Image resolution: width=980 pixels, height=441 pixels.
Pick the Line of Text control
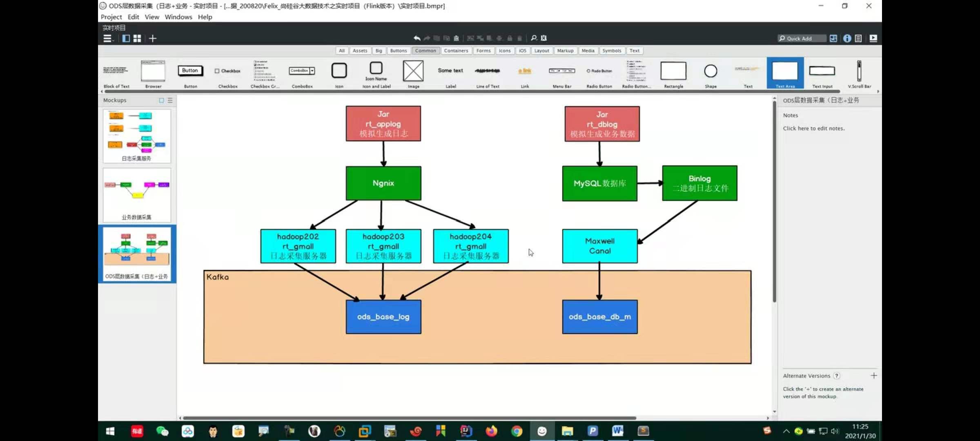coord(488,74)
